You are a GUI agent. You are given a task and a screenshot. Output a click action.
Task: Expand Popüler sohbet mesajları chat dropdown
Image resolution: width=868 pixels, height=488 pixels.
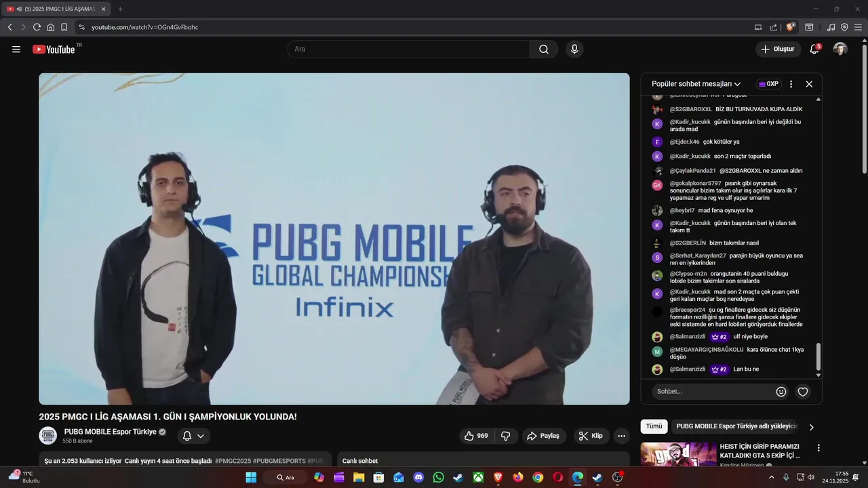(x=696, y=84)
